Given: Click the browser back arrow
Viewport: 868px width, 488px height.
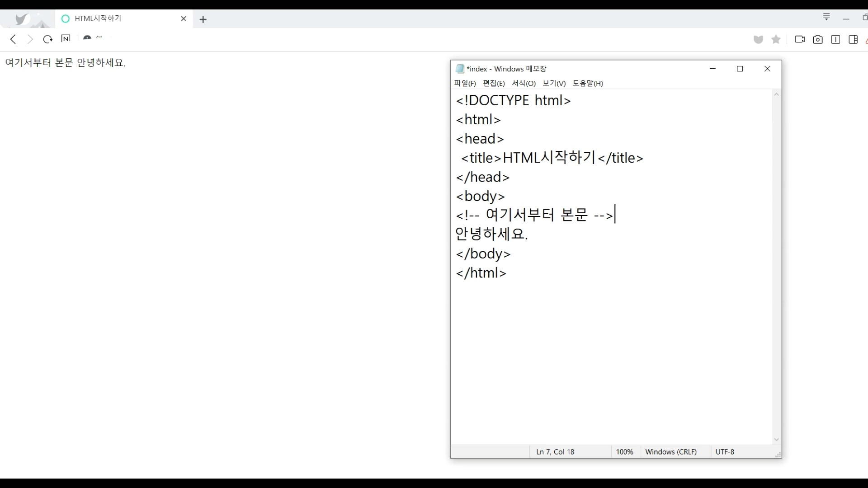Looking at the screenshot, I should point(13,39).
